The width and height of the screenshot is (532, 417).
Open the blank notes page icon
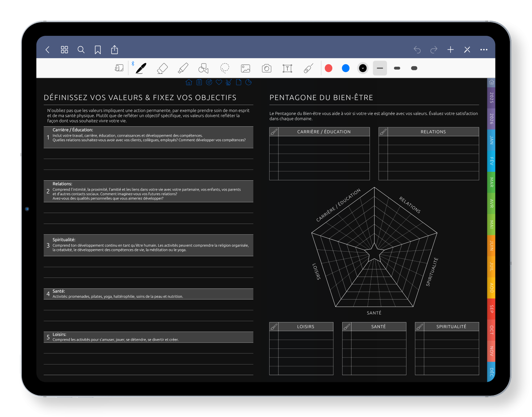point(239,82)
